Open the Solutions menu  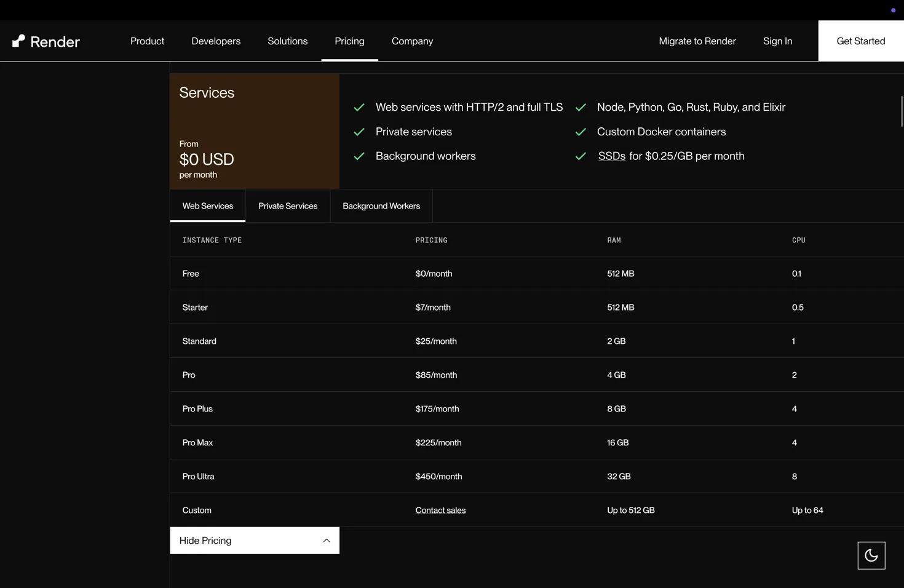(287, 41)
